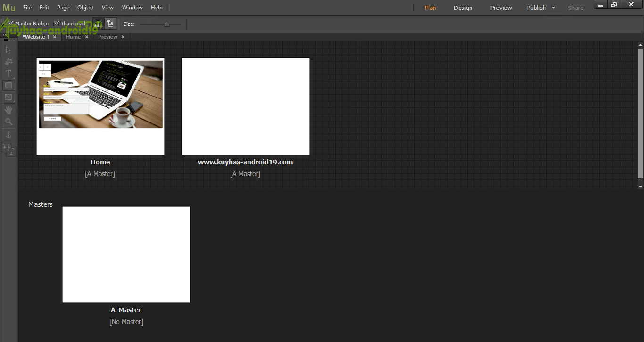The height and width of the screenshot is (342, 644).
Task: Toggle the Thumbnail checkbox
Action: click(x=57, y=23)
